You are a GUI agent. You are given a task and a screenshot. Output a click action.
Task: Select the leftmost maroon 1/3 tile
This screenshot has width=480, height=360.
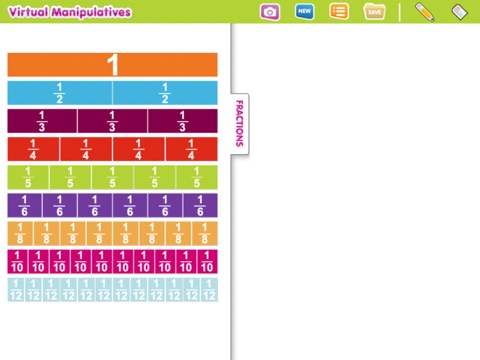[x=42, y=121]
